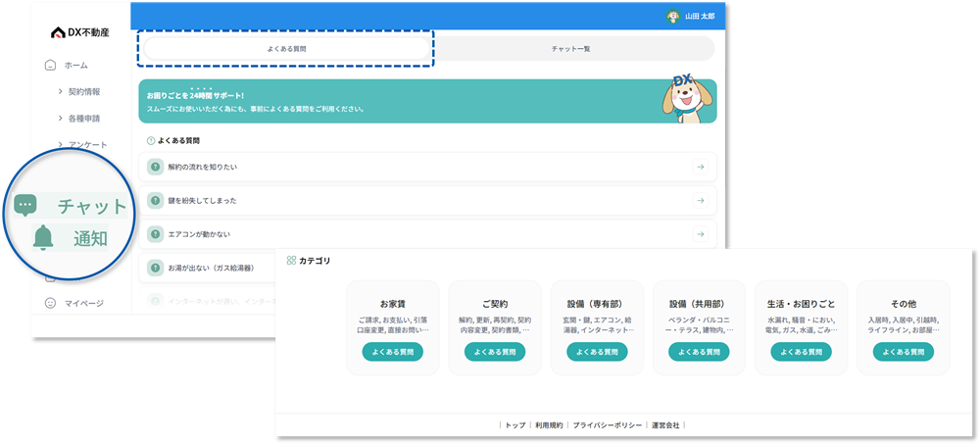Click the カテゴリ grid icon
The width and height of the screenshot is (980, 444).
point(291,261)
